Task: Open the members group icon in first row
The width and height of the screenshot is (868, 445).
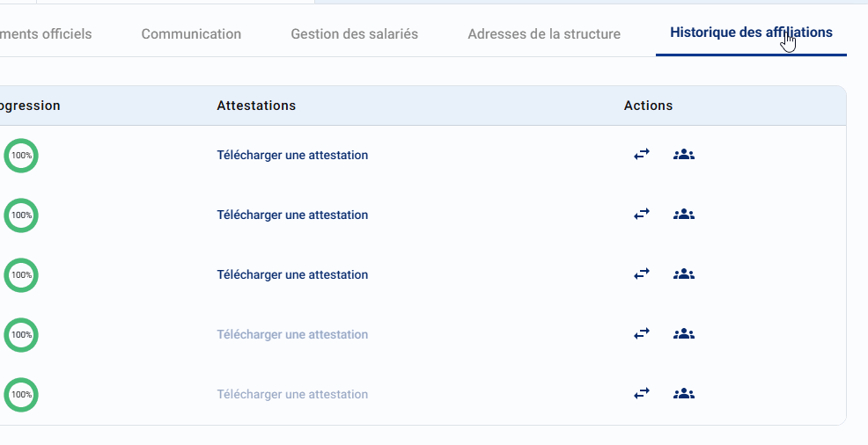Action: 684,155
